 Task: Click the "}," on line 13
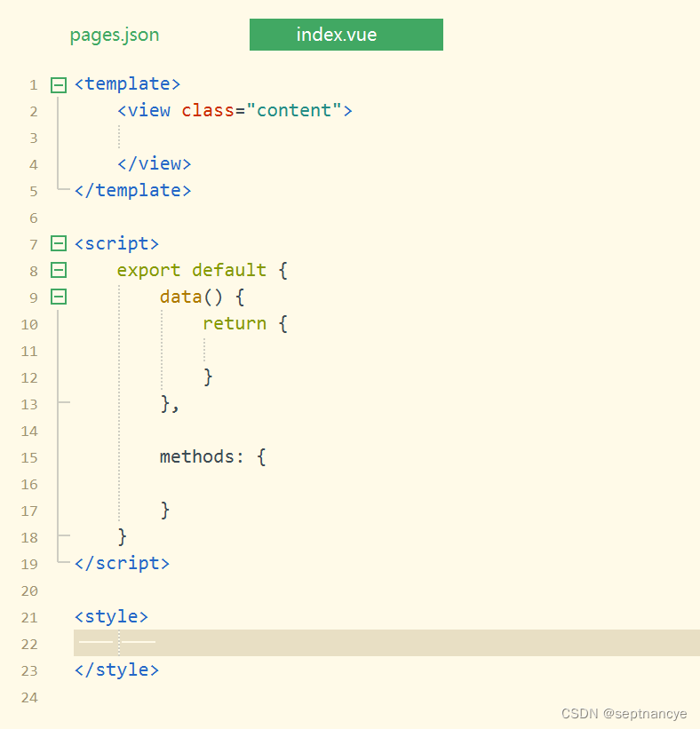170,404
